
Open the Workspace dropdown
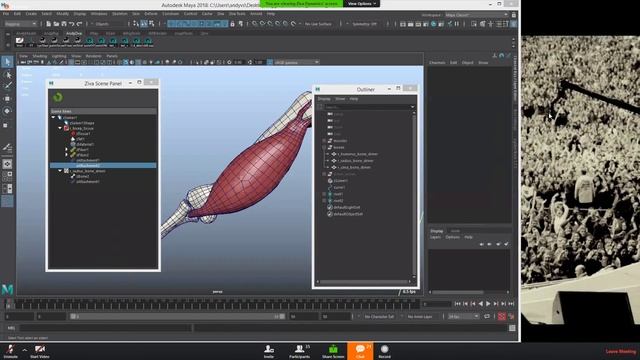coord(476,15)
